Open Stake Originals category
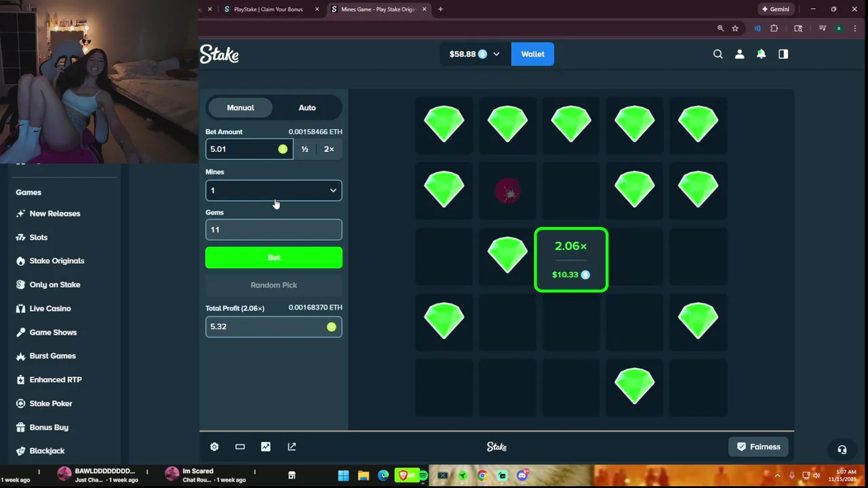The image size is (868, 488). (x=57, y=261)
